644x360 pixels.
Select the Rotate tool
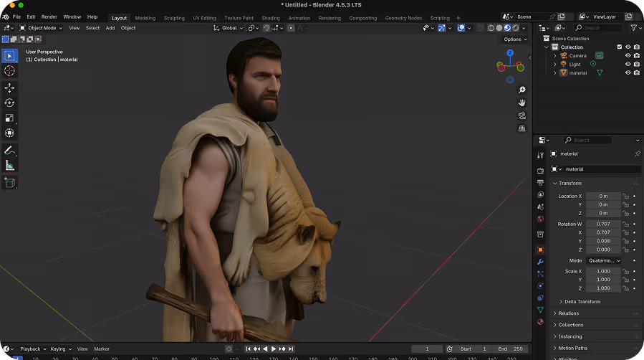pyautogui.click(x=9, y=103)
